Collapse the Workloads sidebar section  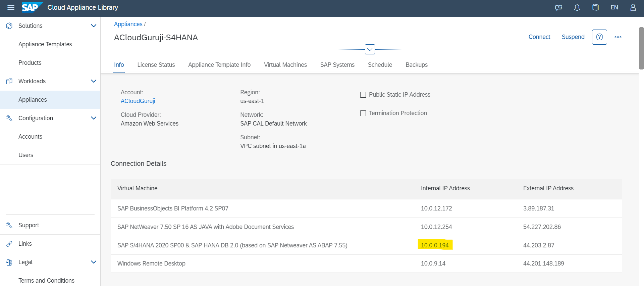(x=94, y=81)
